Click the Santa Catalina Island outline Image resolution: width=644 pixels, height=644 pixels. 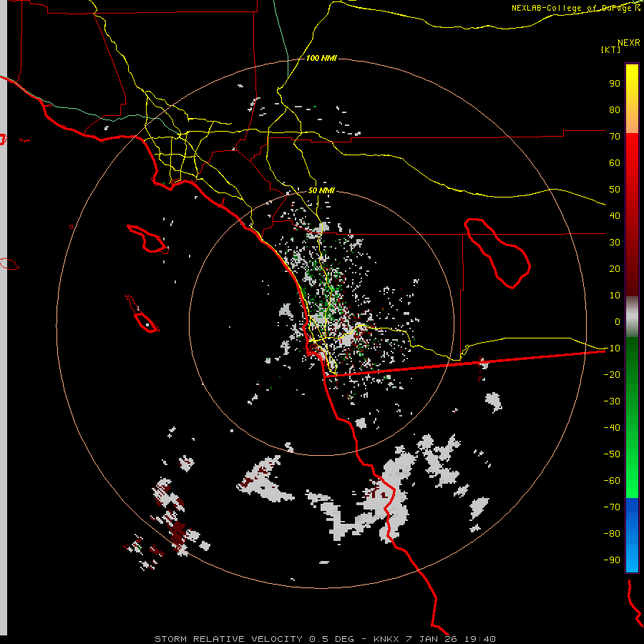pyautogui.click(x=147, y=238)
